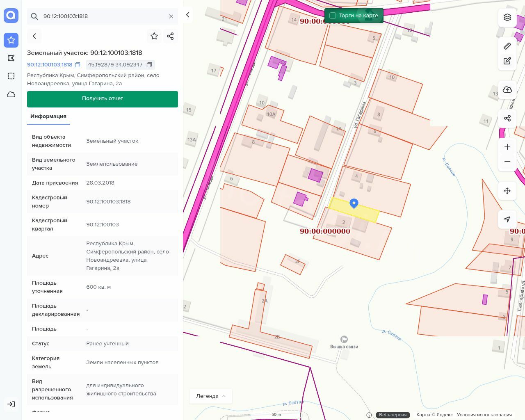Click the cadastral number search field

tap(103, 16)
